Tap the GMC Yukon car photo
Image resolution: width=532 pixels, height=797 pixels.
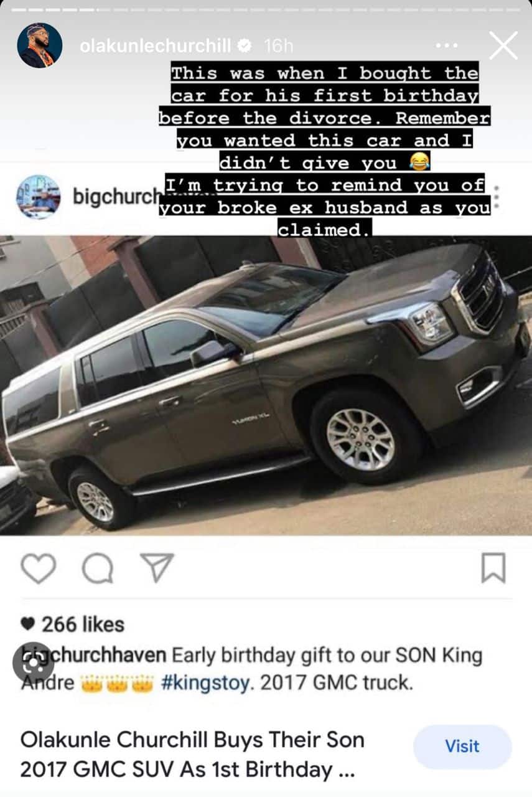[x=266, y=385]
